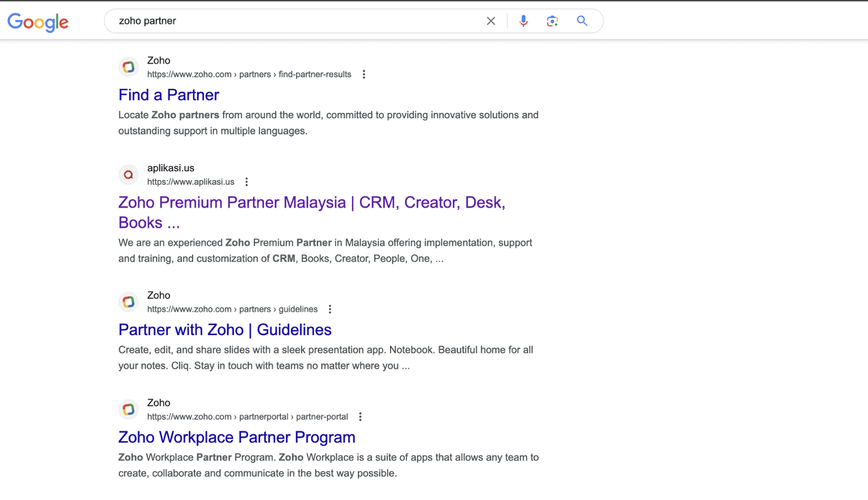Click Zoho site name above Guidelines result
868x500 pixels.
point(158,296)
